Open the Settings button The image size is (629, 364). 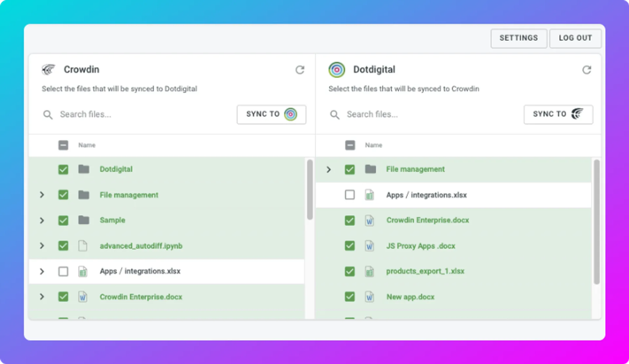[519, 38]
